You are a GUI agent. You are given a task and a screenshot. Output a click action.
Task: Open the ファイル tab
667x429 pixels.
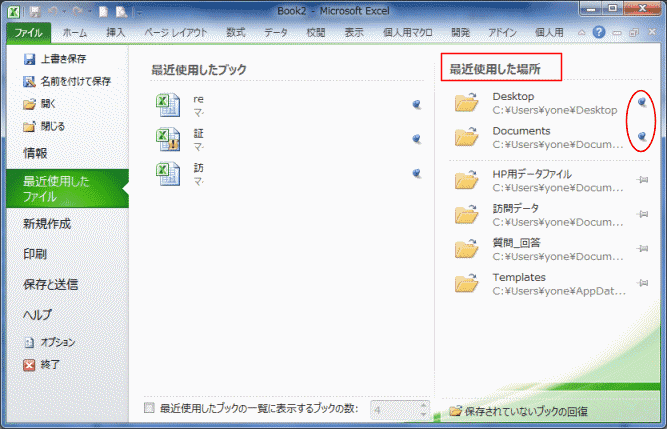29,32
